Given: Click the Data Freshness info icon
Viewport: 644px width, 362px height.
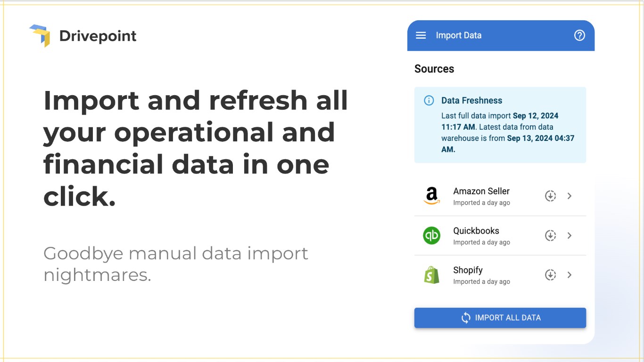Looking at the screenshot, I should [429, 100].
